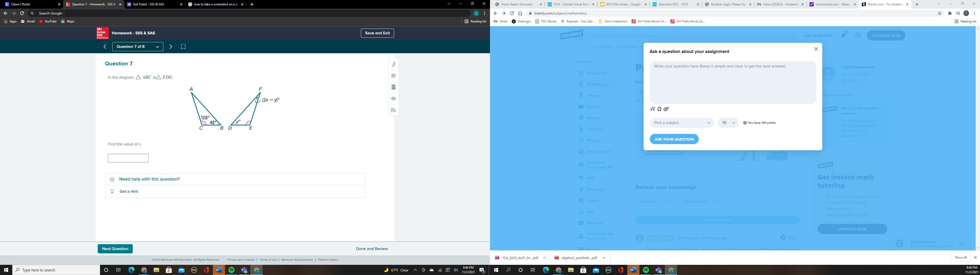
Task: Open the Pick a subject dropdown
Action: [681, 123]
